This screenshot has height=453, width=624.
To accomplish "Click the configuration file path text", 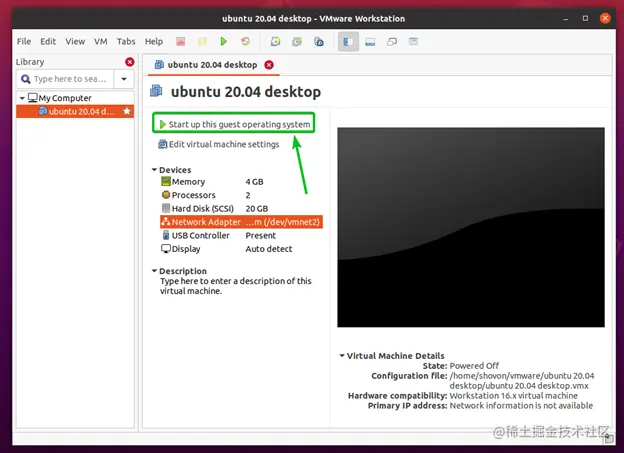I will (x=522, y=381).
